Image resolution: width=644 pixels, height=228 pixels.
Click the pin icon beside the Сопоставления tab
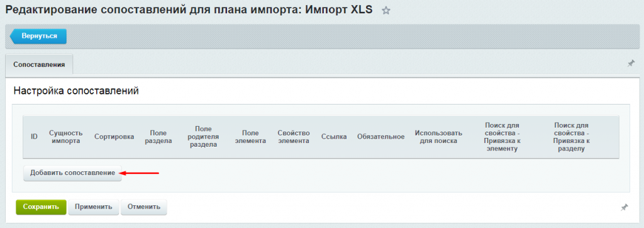[631, 64]
